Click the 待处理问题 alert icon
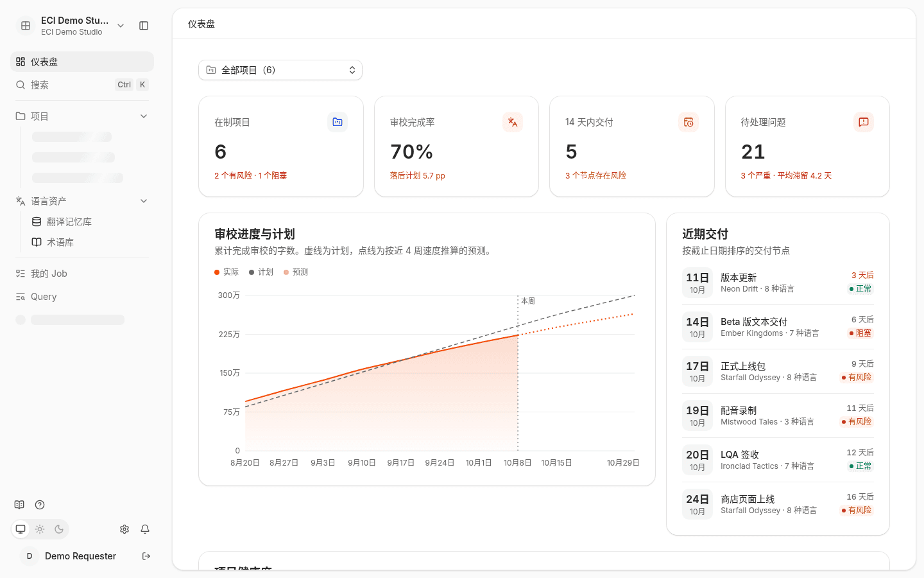Viewport: 924px width, 578px height. coord(864,122)
